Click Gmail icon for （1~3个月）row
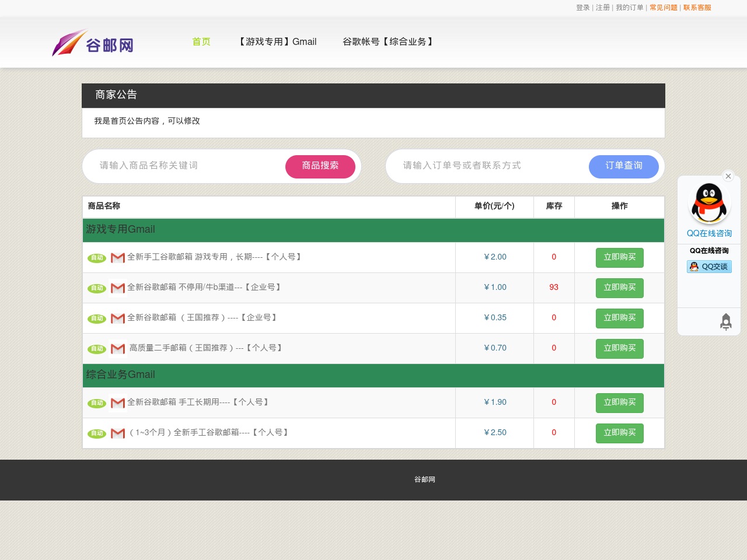The image size is (747, 560). (x=118, y=433)
